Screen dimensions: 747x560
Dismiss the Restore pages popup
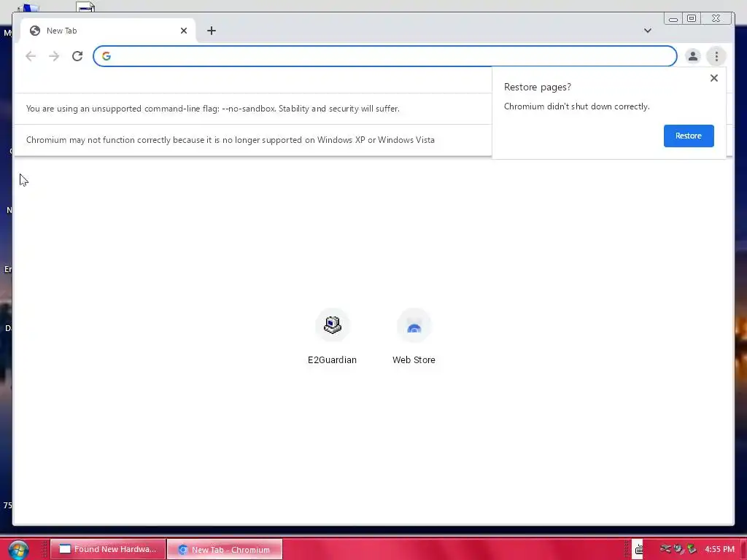(x=713, y=78)
